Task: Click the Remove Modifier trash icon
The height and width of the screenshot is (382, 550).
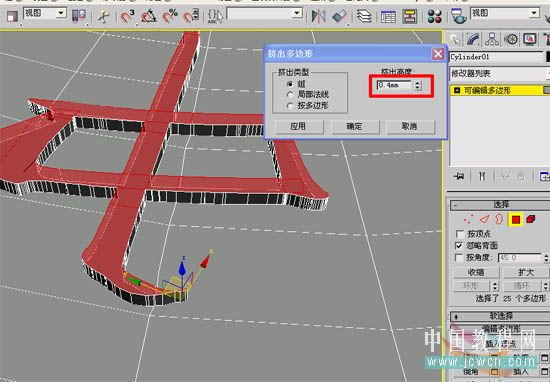Action: 521,176
